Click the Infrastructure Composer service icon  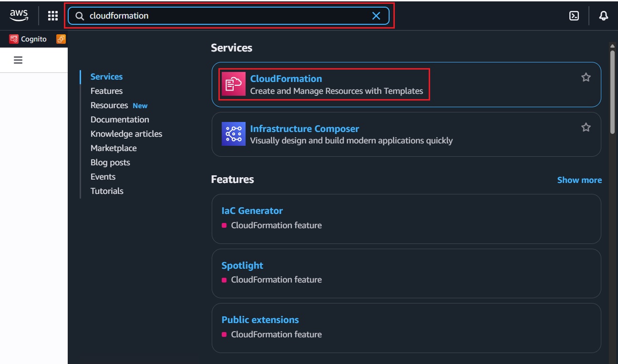point(234,134)
